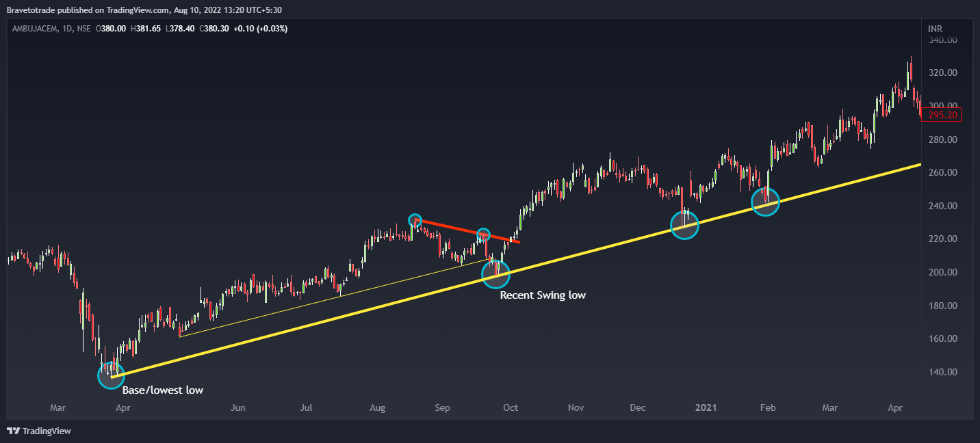Click the Aug label on time axis

coord(377,408)
